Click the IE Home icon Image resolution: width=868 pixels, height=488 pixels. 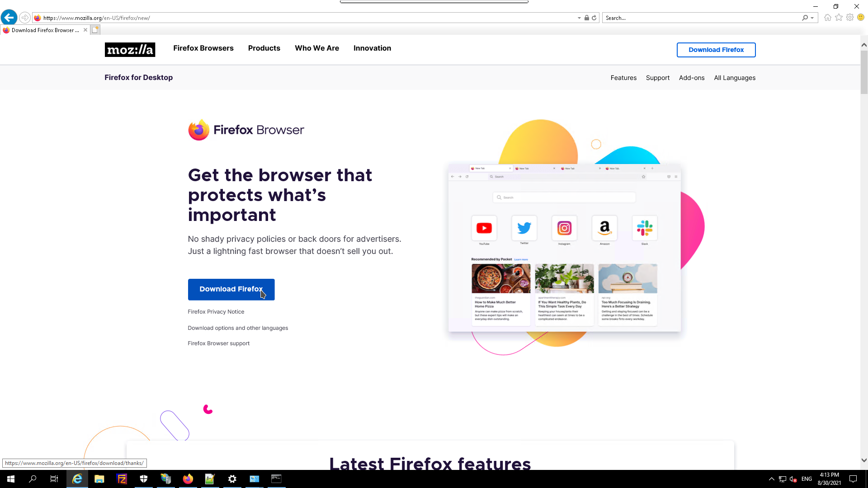[827, 18]
